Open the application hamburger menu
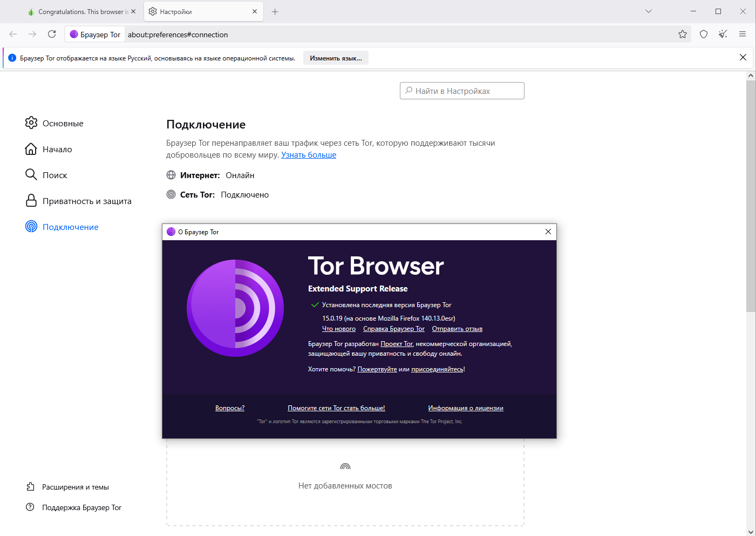Image resolution: width=756 pixels, height=536 pixels. (x=743, y=34)
